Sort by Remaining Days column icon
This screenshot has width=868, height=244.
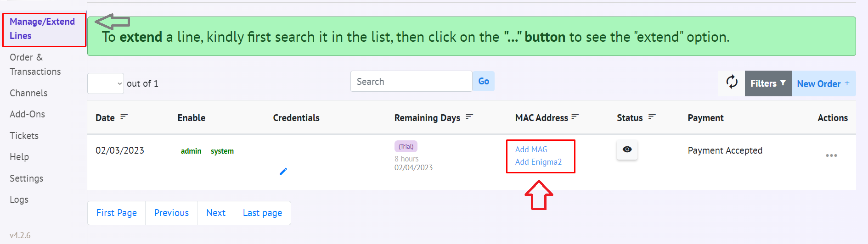pos(469,117)
